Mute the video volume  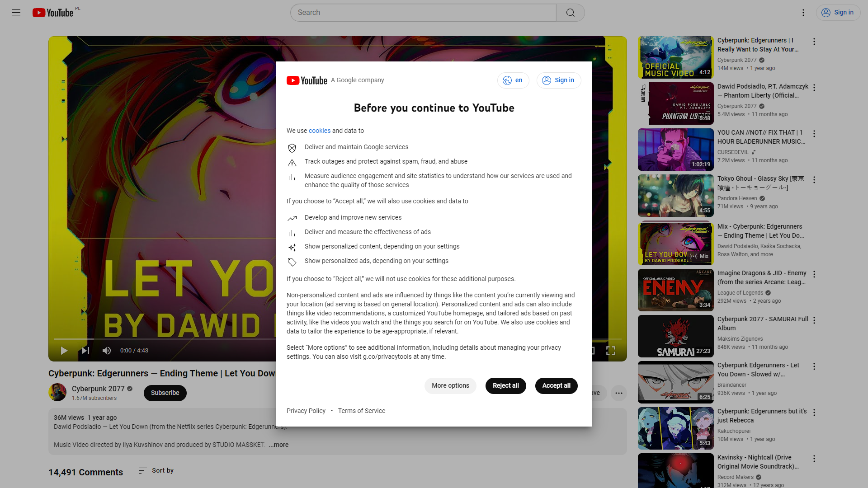[x=107, y=351]
